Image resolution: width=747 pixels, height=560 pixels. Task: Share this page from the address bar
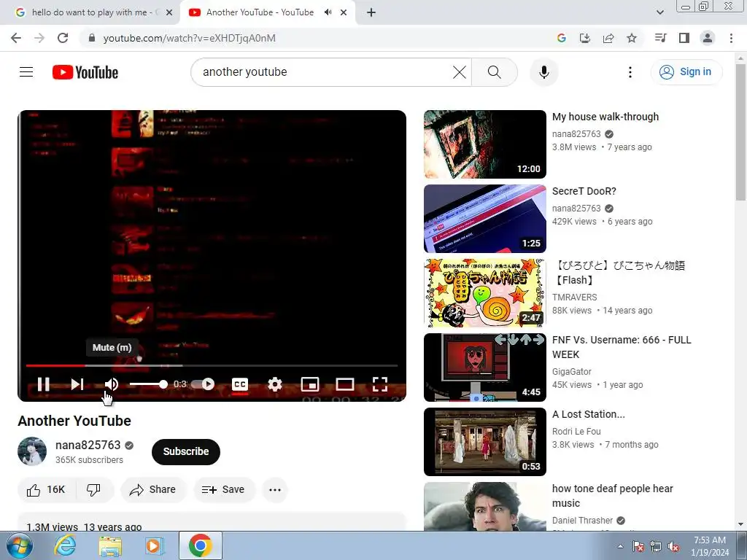pyautogui.click(x=608, y=38)
